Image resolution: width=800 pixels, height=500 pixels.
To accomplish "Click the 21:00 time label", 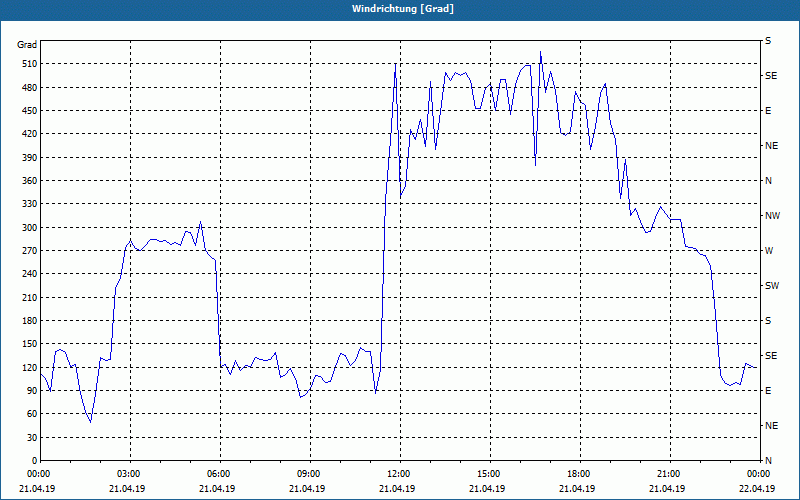I will [x=668, y=474].
